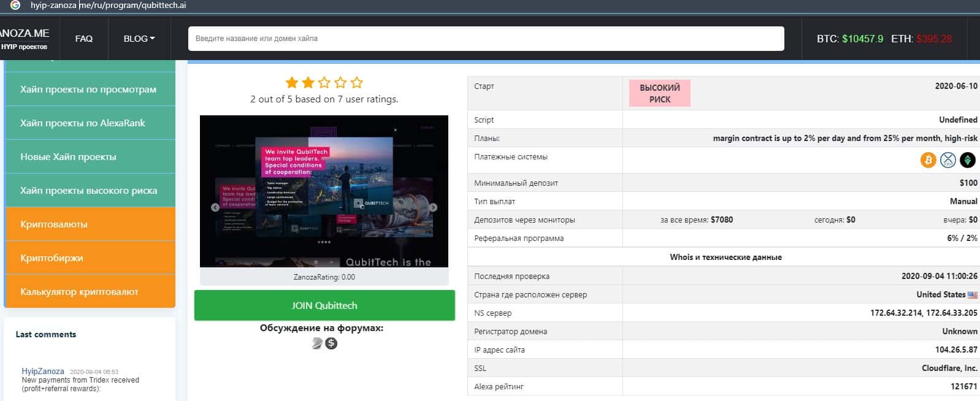
Task: Open the dollar-sign forum discussion icon
Action: point(331,343)
